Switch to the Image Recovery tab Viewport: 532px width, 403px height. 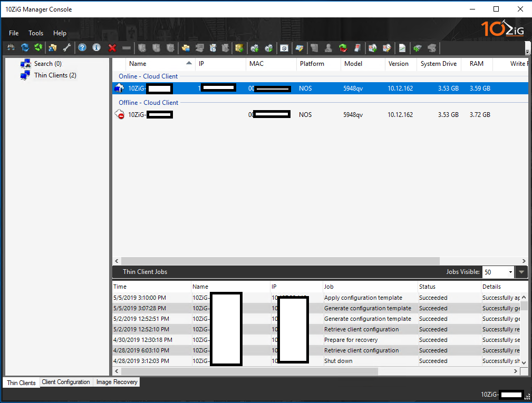(117, 382)
